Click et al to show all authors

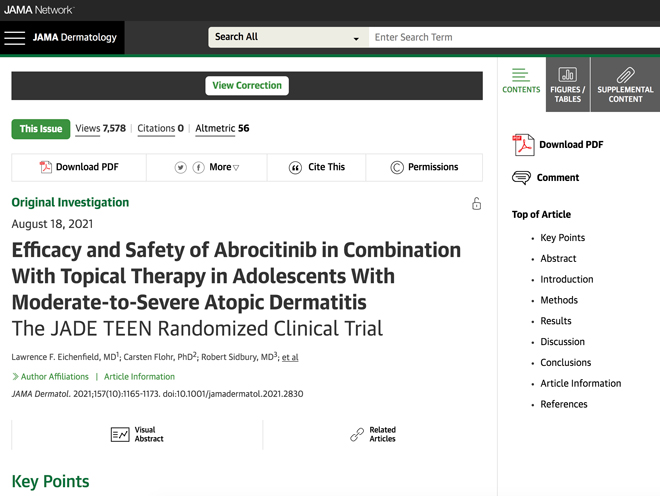290,357
